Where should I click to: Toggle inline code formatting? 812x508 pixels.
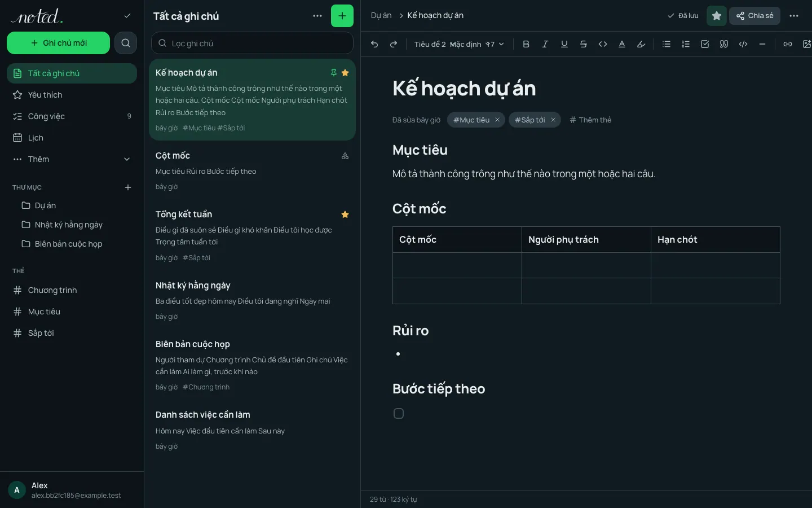pos(603,44)
